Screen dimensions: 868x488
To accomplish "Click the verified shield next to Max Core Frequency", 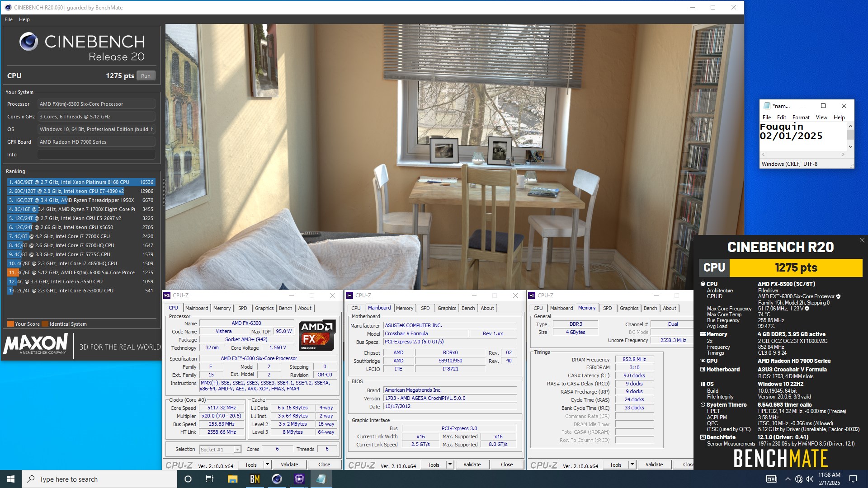I will coord(807,309).
